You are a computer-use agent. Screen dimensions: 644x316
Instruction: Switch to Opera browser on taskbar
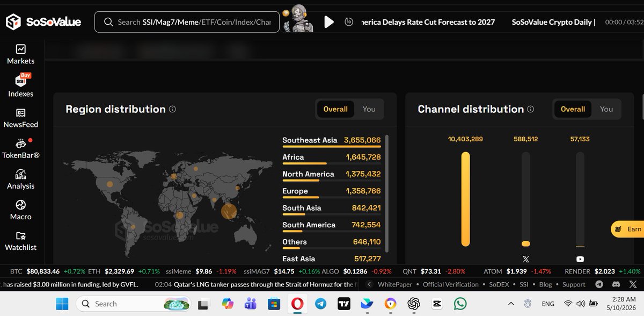(x=297, y=304)
